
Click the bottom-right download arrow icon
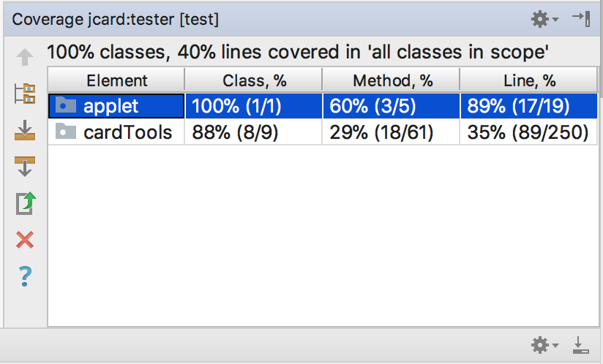click(580, 344)
